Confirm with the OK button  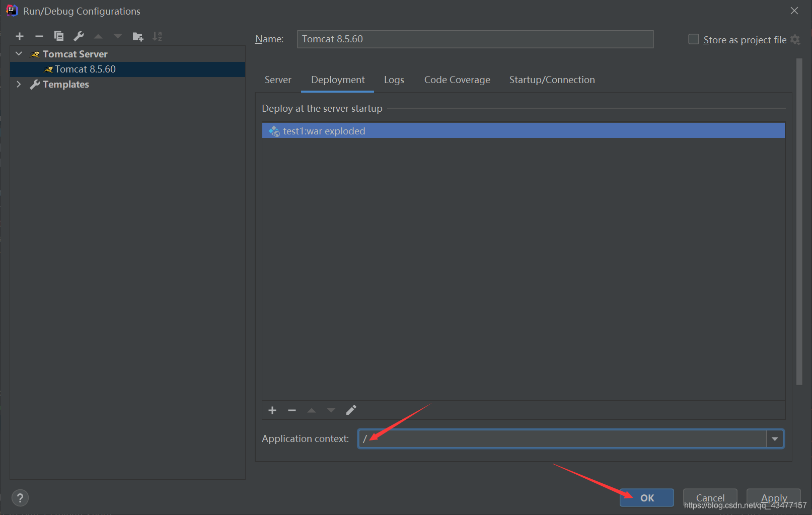647,498
